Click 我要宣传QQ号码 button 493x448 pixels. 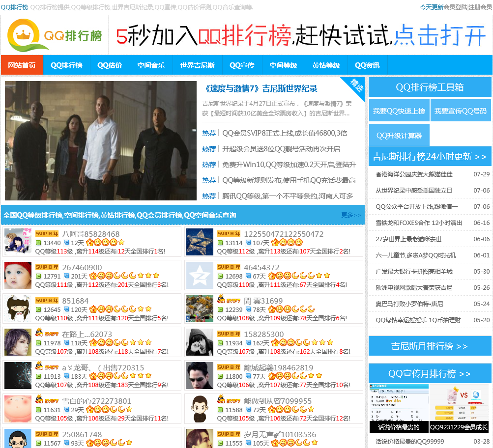tap(460, 111)
